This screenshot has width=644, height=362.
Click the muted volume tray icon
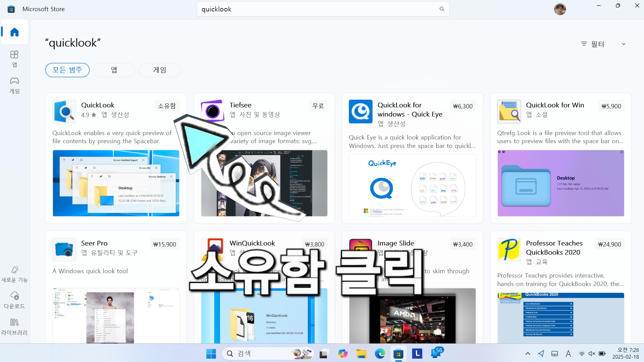592,354
